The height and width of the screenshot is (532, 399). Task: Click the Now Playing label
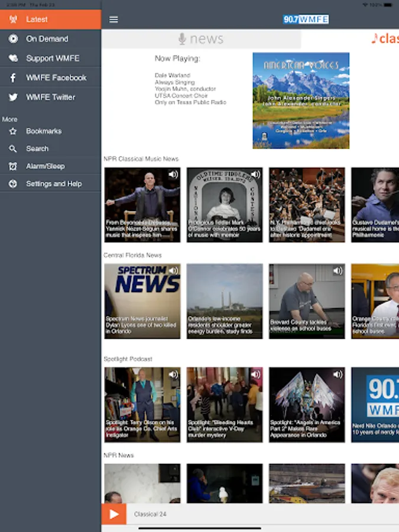[177, 59]
